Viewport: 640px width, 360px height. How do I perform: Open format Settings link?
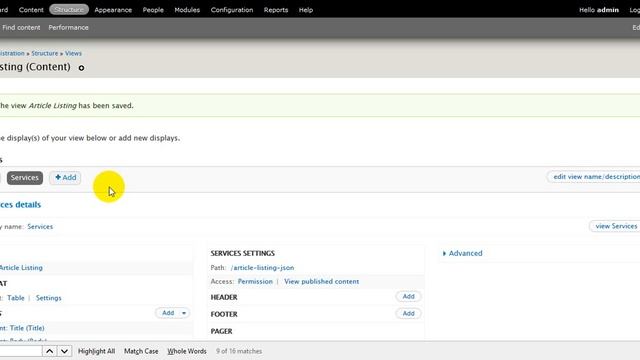pyautogui.click(x=49, y=298)
